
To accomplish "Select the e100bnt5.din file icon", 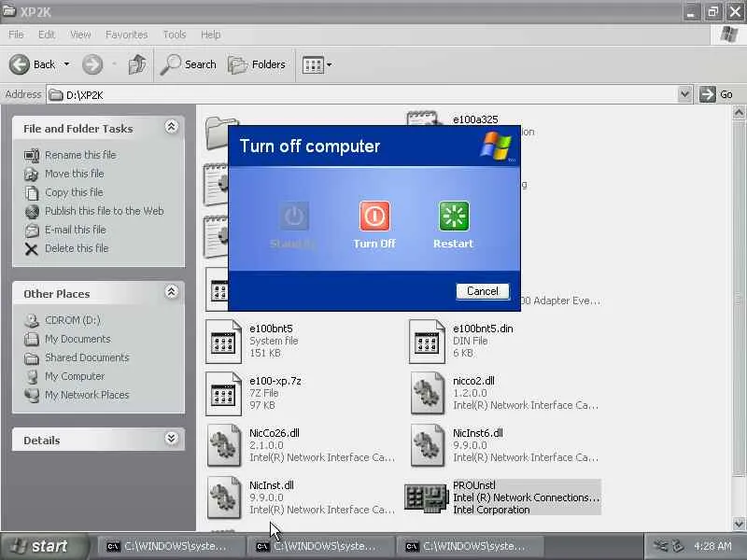I will (427, 342).
